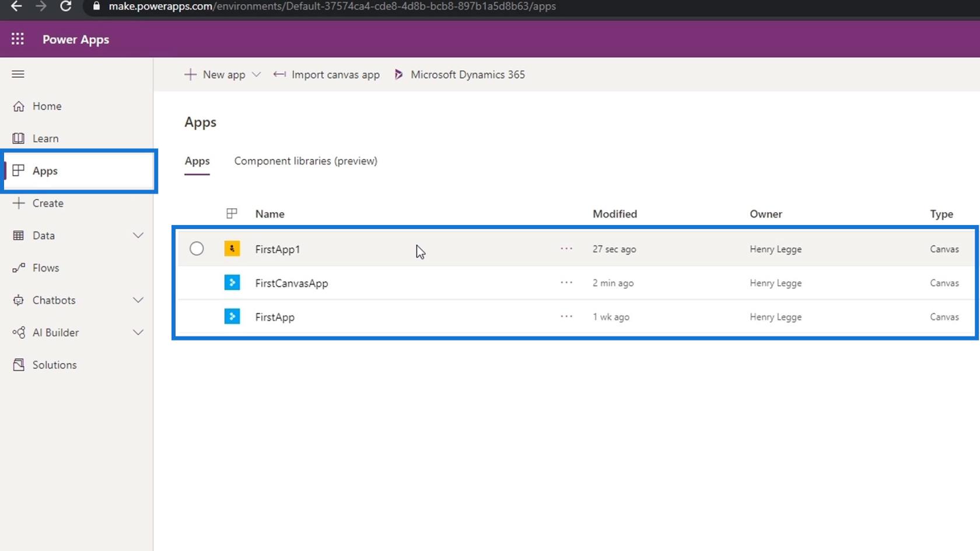The width and height of the screenshot is (980, 551).
Task: Open AI Builder label in the sidebar
Action: click(x=55, y=332)
